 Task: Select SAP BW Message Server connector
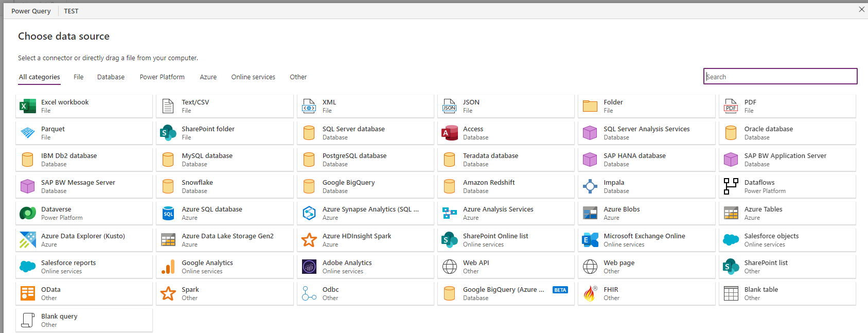tap(84, 186)
